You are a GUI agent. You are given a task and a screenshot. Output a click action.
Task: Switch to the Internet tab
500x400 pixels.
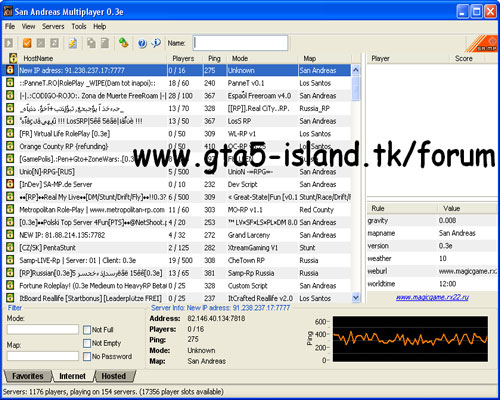point(72,376)
